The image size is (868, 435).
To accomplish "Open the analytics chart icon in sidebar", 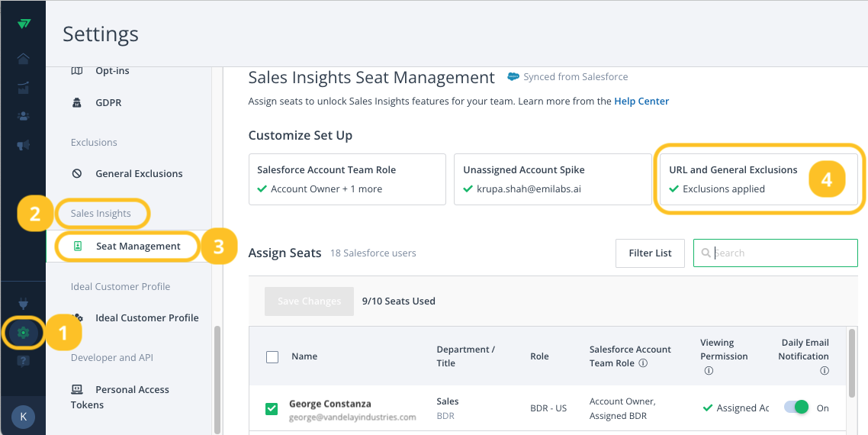I will click(x=23, y=88).
